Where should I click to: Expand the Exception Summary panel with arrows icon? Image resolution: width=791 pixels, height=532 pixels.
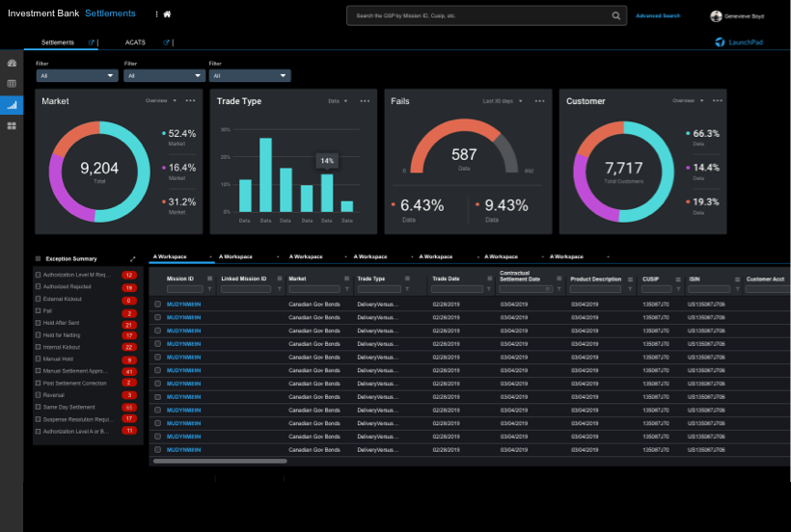pyautogui.click(x=132, y=258)
